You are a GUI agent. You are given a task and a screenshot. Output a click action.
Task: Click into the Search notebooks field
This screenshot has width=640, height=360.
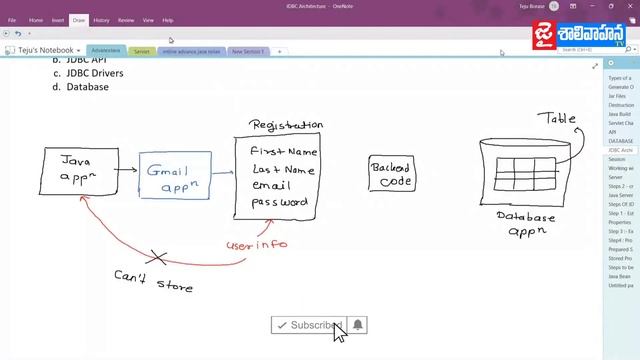(591, 49)
